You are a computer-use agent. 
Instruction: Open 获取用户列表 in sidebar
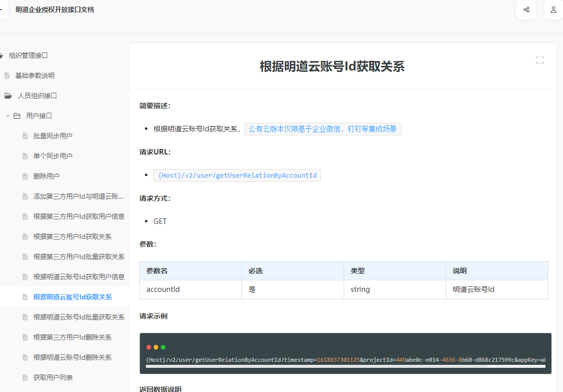tap(53, 377)
